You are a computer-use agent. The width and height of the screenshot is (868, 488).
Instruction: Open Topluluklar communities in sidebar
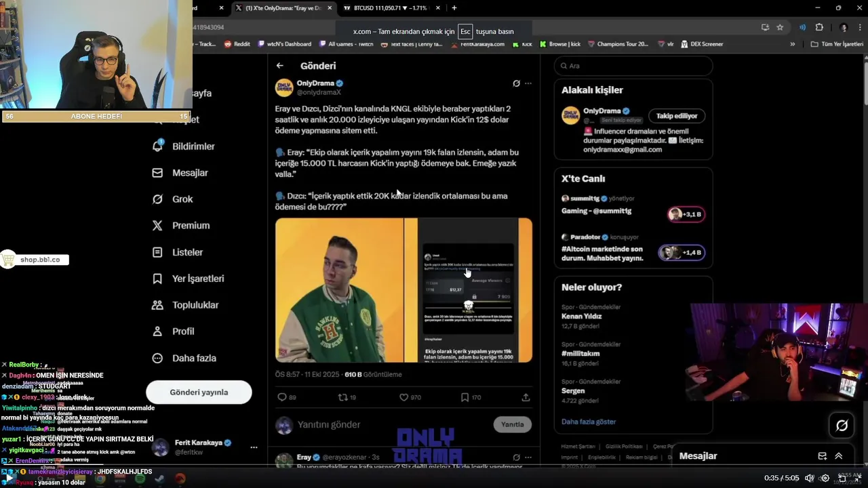pos(185,305)
